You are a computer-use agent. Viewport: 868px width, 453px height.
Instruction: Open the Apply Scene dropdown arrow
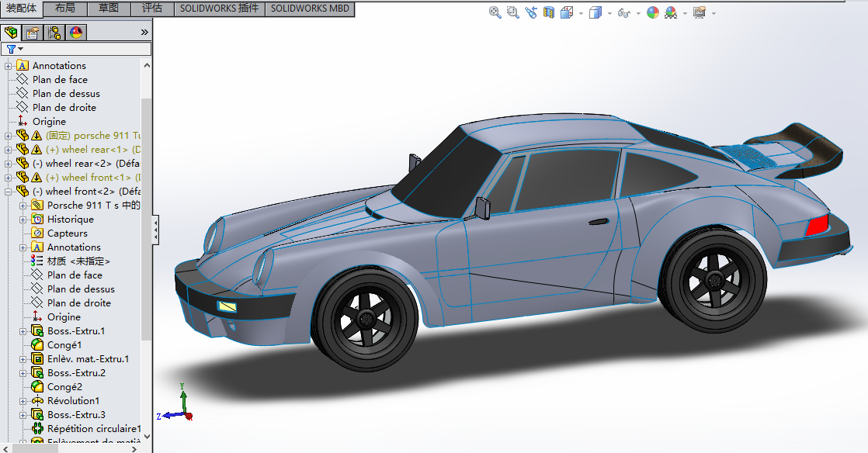pos(685,13)
